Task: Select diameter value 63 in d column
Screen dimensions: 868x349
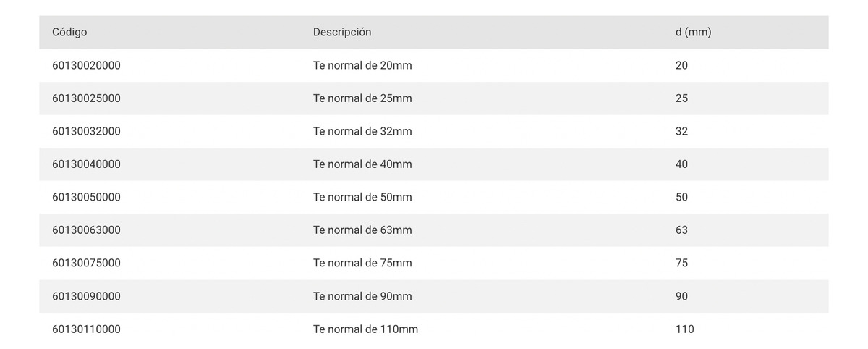Action: pos(681,230)
